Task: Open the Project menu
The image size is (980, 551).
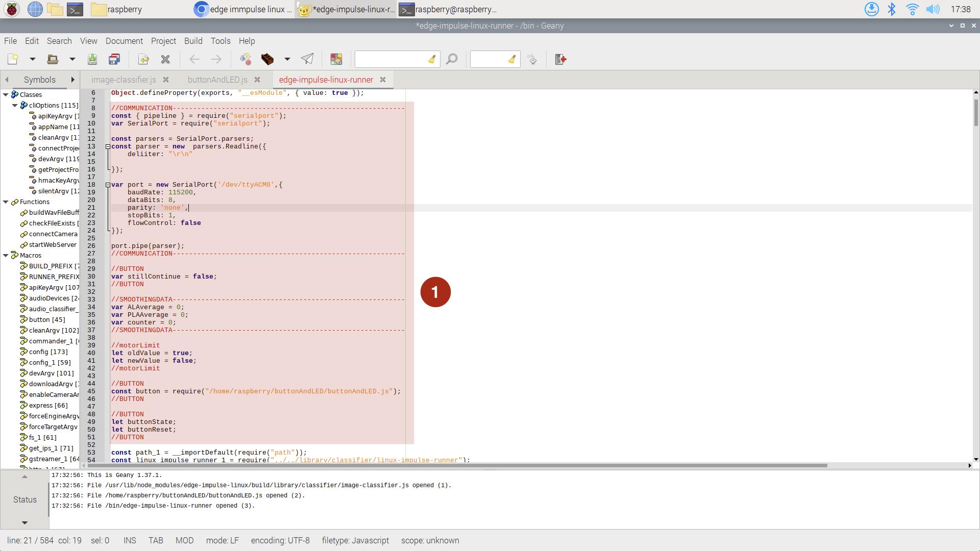Action: [163, 41]
